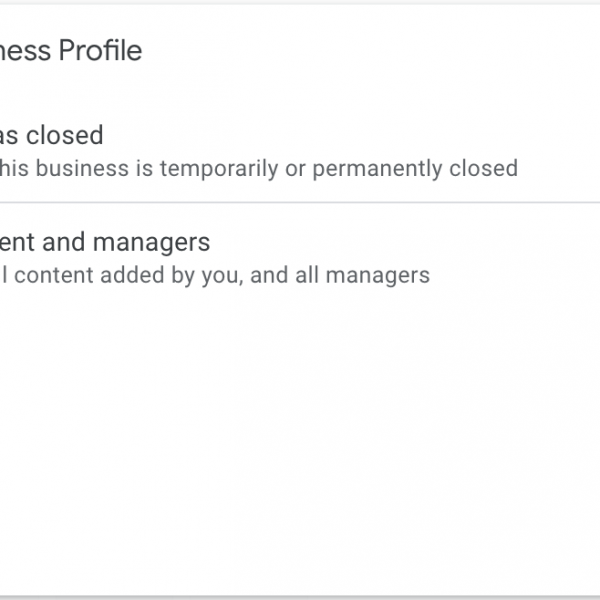Open the 'Mark as closed' option

tap(50, 135)
